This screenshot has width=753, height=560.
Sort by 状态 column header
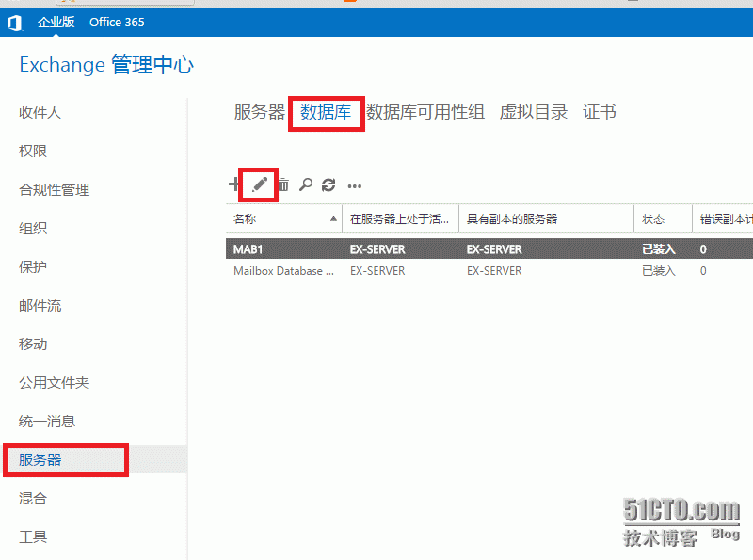[664, 219]
